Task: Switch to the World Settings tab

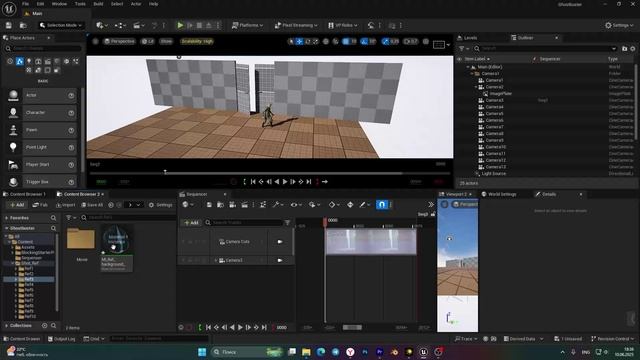Action: (x=499, y=194)
